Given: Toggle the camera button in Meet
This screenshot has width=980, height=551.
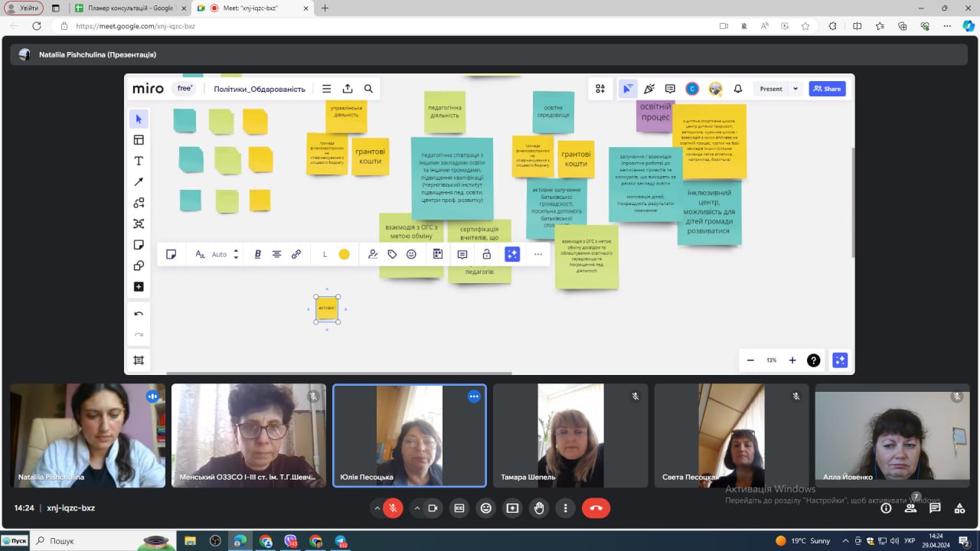Looking at the screenshot, I should [x=433, y=507].
